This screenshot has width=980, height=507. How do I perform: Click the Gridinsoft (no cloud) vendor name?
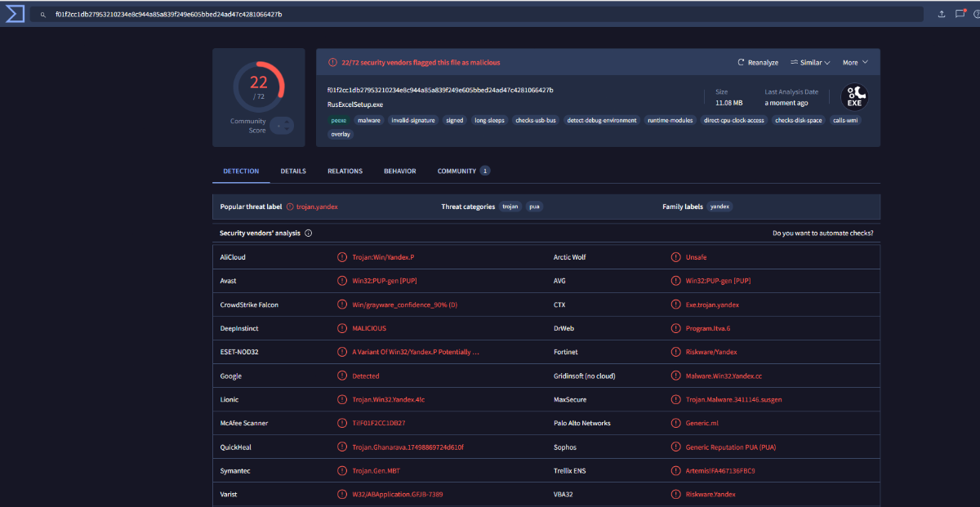[x=585, y=376]
